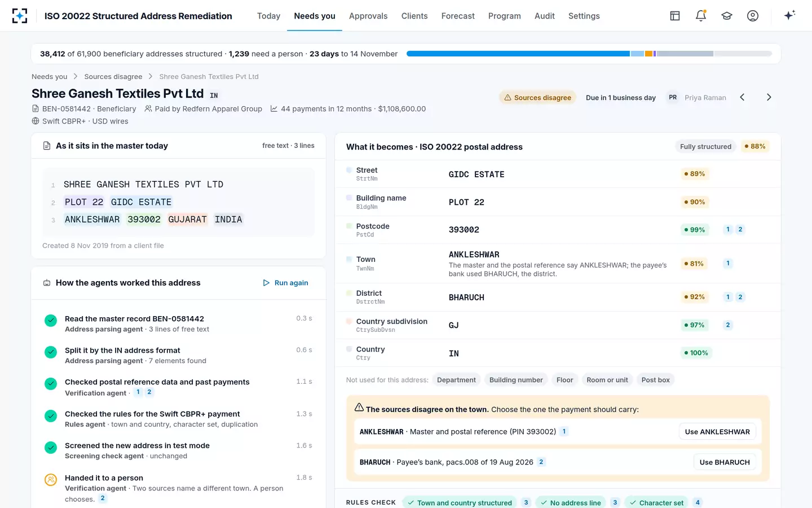The width and height of the screenshot is (812, 508).
Task: Click source reference 1 on Town row
Action: (728, 263)
